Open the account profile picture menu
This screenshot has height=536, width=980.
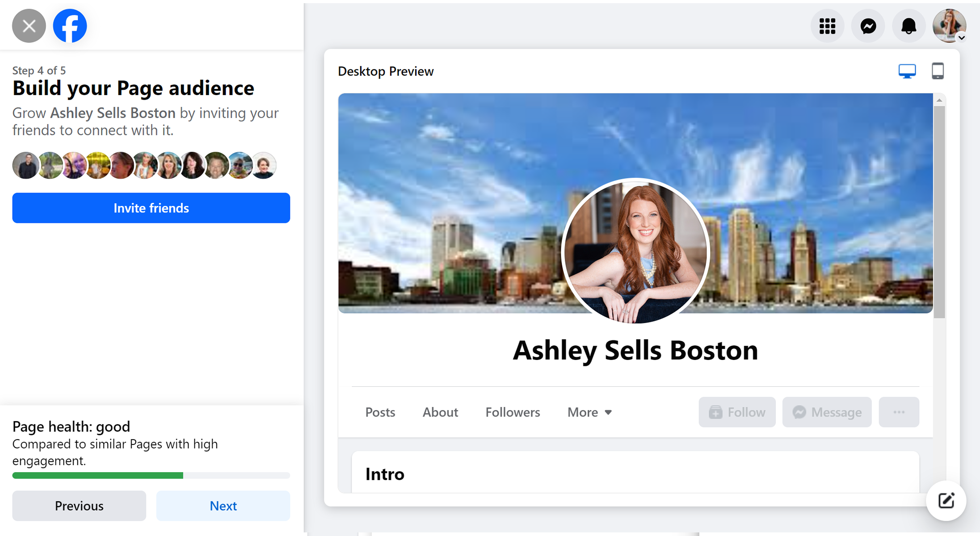point(949,26)
